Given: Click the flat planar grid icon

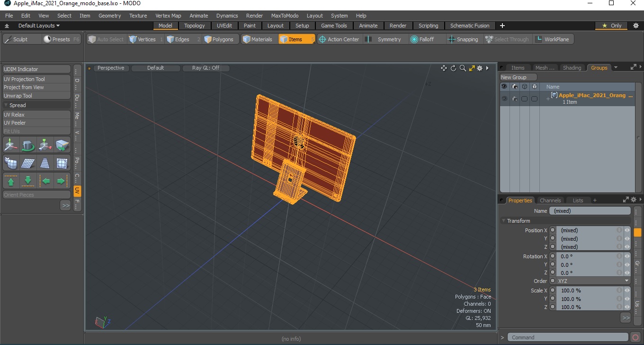Looking at the screenshot, I should coord(28,163).
